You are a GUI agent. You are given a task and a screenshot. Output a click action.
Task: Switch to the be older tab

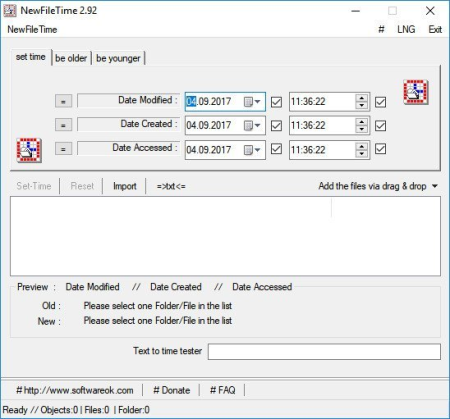(71, 58)
